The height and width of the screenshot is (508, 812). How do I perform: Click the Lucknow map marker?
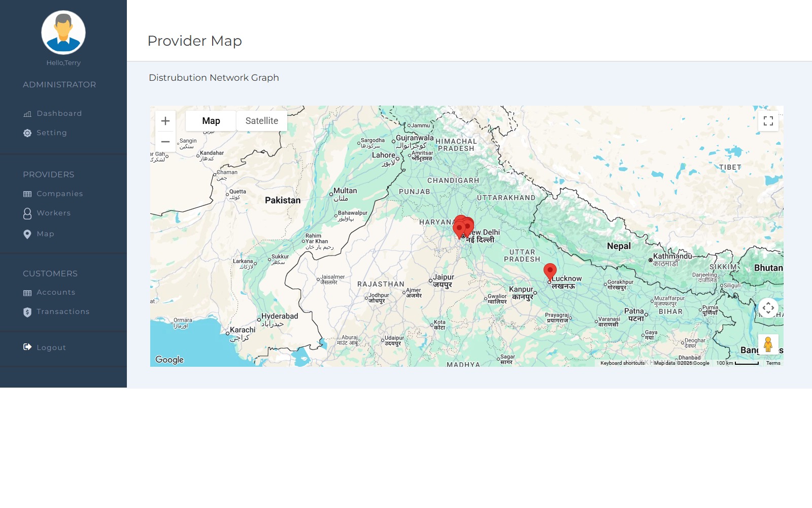pos(550,271)
